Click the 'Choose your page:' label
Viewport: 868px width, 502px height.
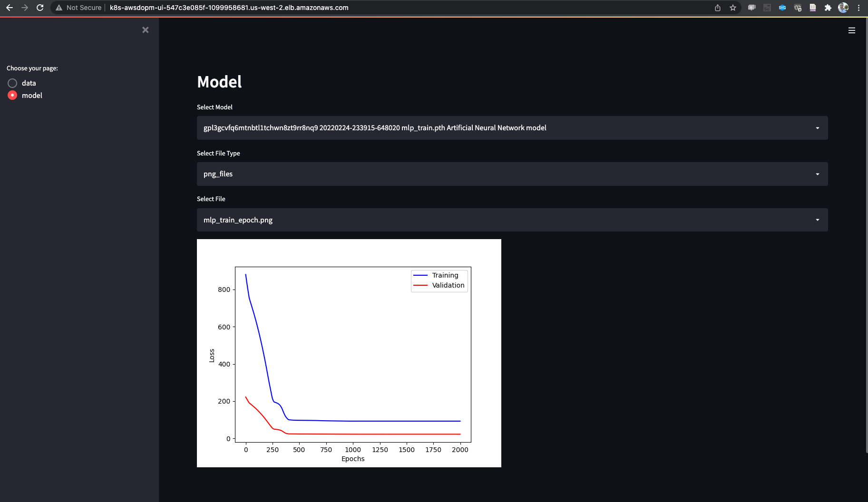click(32, 68)
